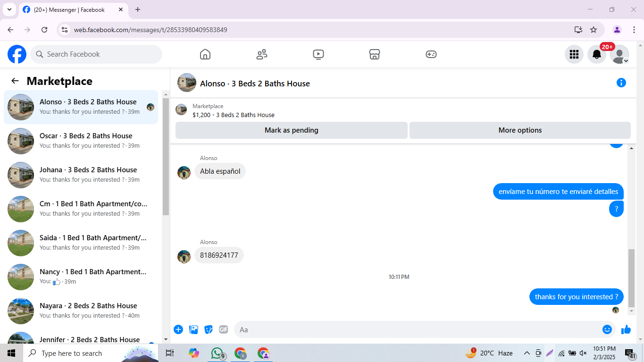
Task: Go to Facebook Home icon
Action: click(205, 54)
